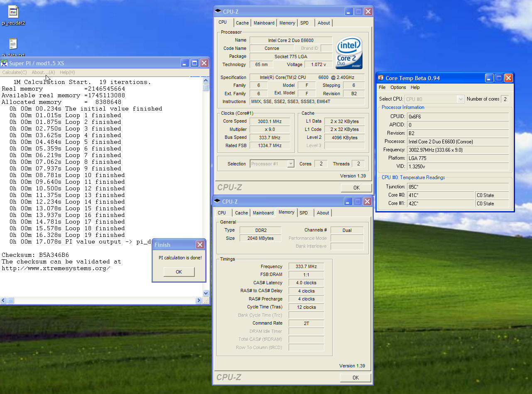Switch to Mainboard tab in lower CPU-Z

[264, 213]
